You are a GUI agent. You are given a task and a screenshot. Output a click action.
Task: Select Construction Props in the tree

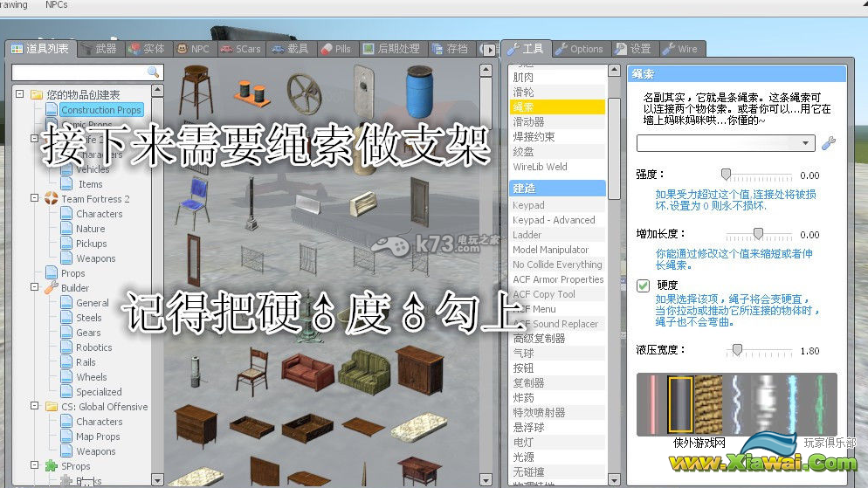tap(100, 109)
